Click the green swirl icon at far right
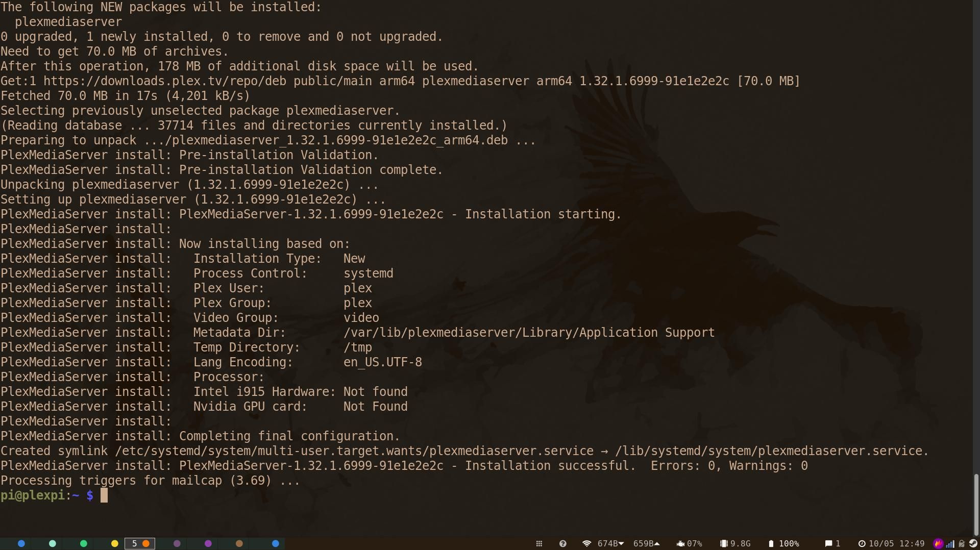This screenshot has height=550, width=980. [x=973, y=543]
